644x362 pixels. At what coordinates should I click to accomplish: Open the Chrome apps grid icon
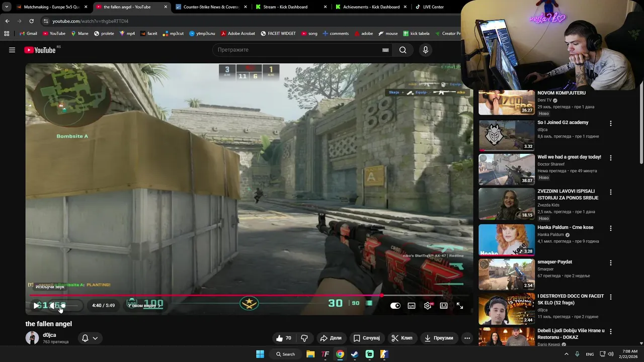pyautogui.click(x=7, y=34)
